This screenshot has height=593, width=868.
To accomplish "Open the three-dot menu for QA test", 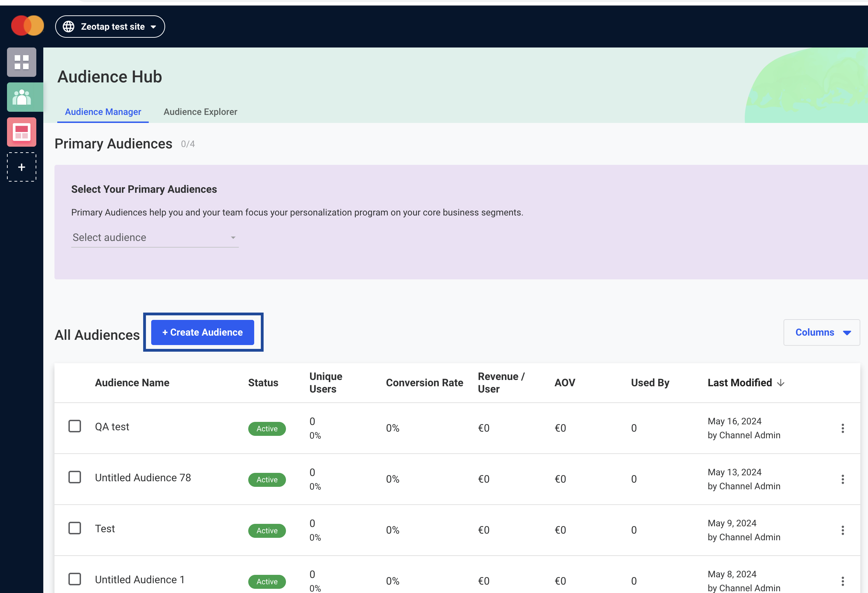I will (842, 428).
